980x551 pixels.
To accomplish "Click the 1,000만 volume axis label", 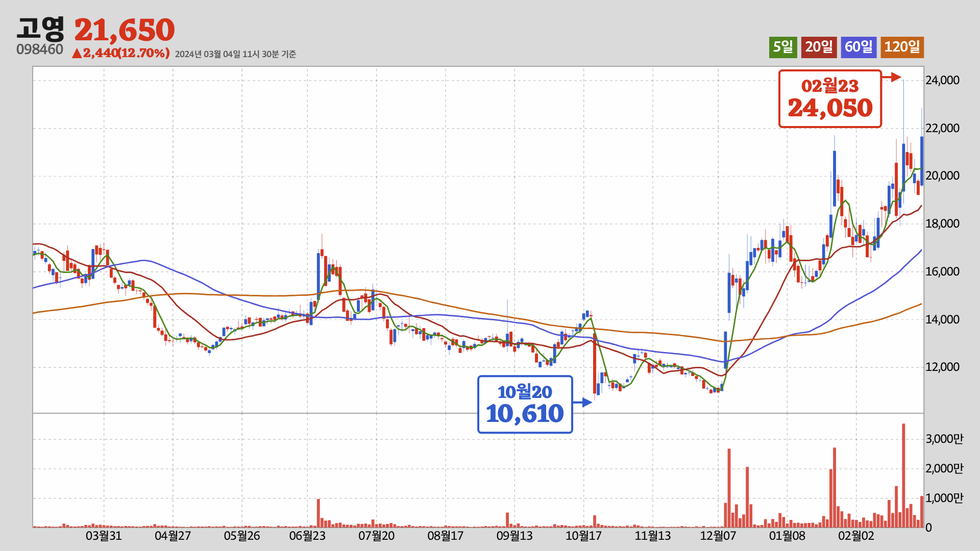I will (944, 498).
